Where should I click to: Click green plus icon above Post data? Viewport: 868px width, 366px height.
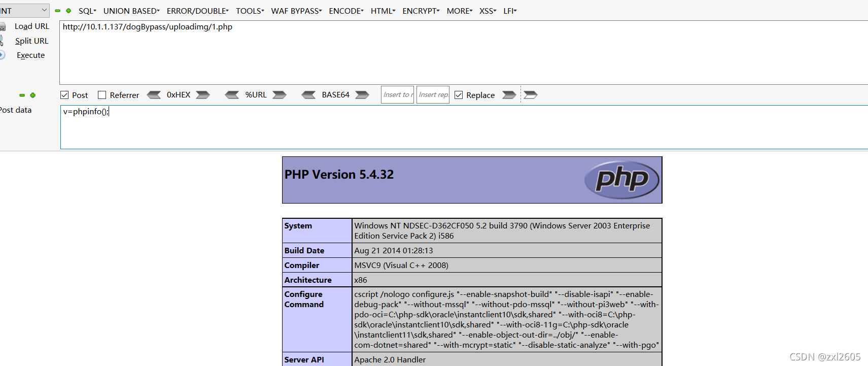coord(33,95)
